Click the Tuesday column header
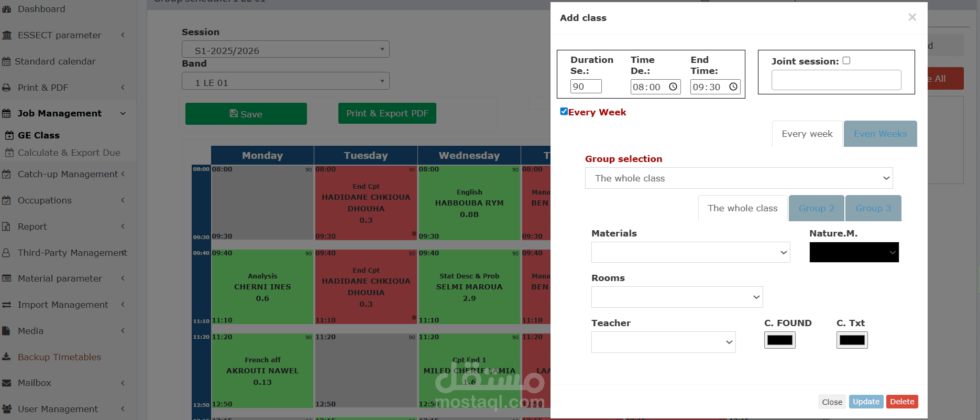The height and width of the screenshot is (420, 980). click(366, 155)
